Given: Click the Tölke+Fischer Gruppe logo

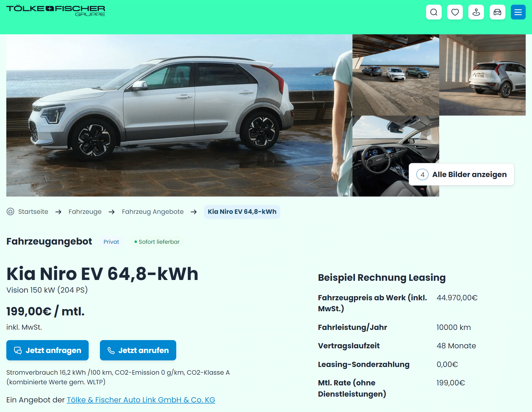Looking at the screenshot, I should point(56,11).
